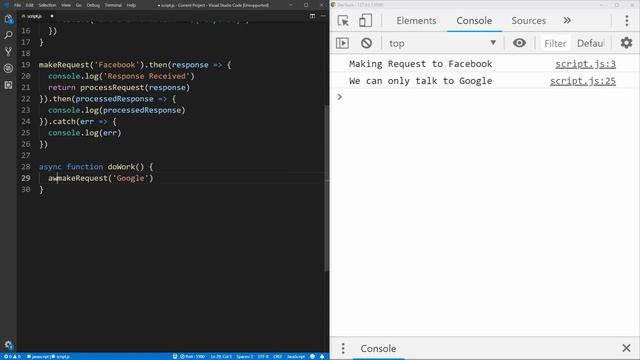Image resolution: width=640 pixels, height=360 pixels.
Task: Open the Extensions view in VS Code
Action: pos(8,85)
